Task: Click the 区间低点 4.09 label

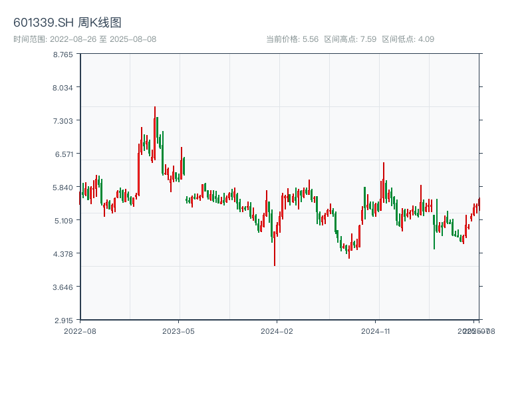Action: point(408,39)
